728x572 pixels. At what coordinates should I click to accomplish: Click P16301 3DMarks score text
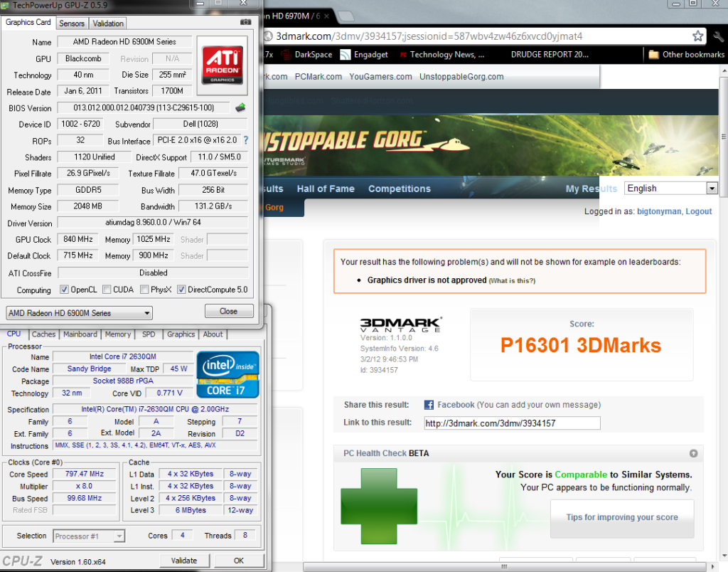(581, 345)
